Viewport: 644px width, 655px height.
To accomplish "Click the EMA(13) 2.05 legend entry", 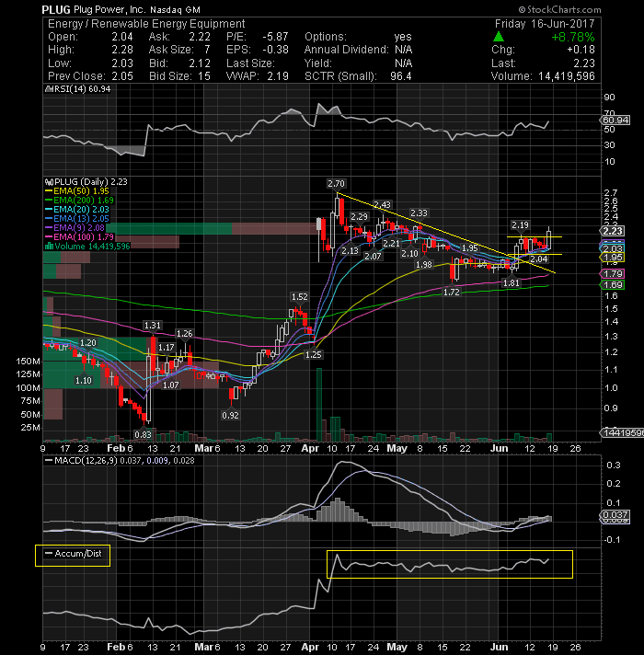I will (x=77, y=218).
